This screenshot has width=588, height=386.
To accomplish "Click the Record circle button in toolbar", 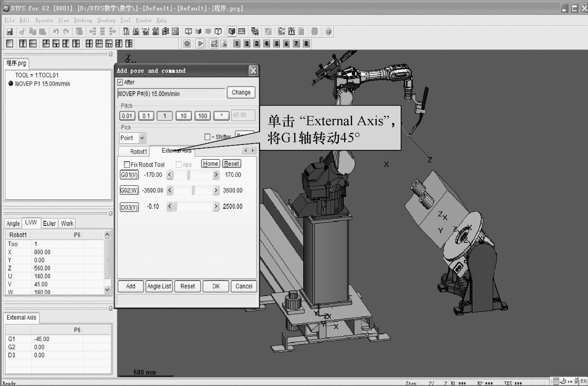I will click(187, 44).
